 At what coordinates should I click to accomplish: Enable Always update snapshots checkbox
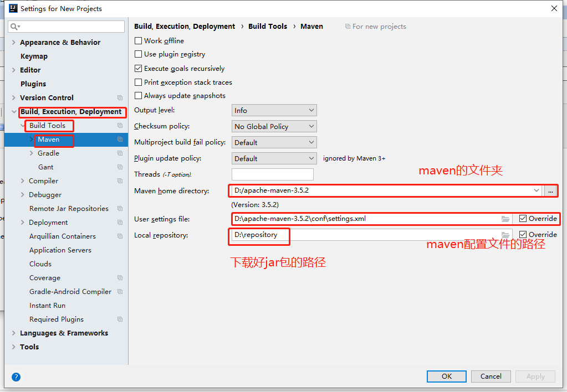click(138, 96)
